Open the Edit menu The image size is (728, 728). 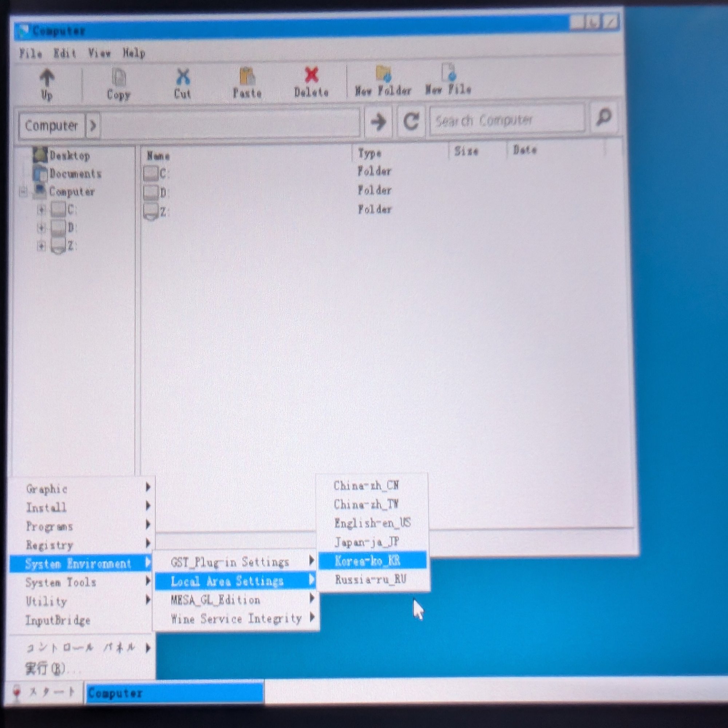pyautogui.click(x=64, y=53)
